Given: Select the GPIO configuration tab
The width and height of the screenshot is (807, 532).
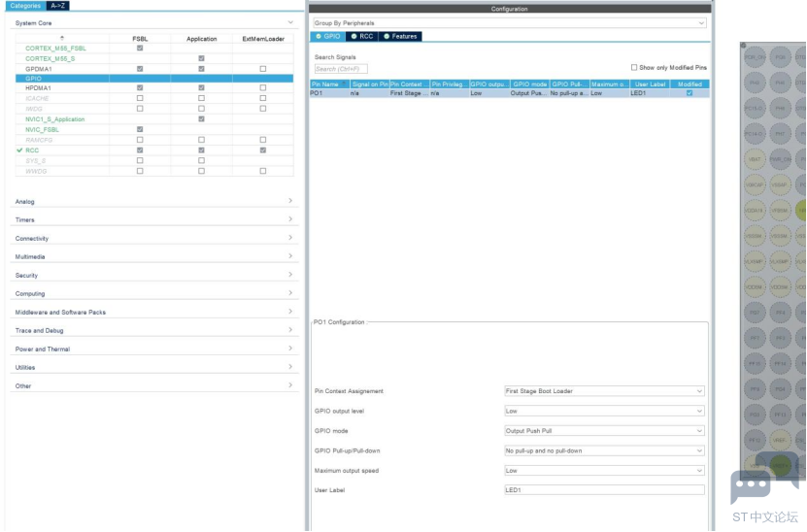Looking at the screenshot, I should click(x=328, y=37).
